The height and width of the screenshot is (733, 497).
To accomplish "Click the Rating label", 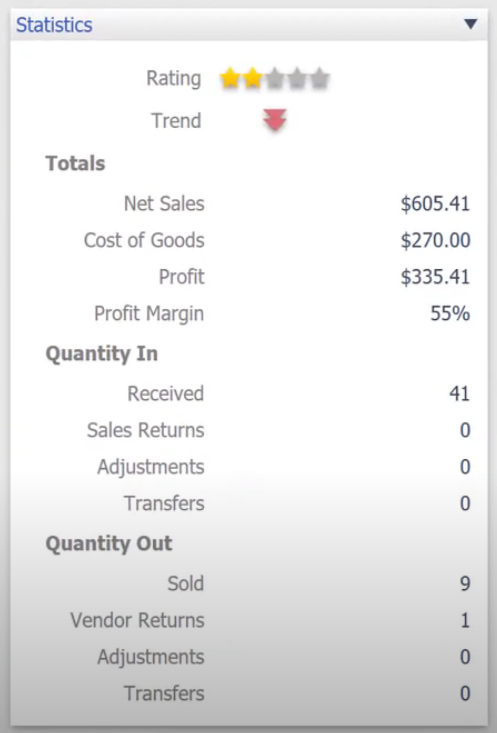I will (x=173, y=79).
